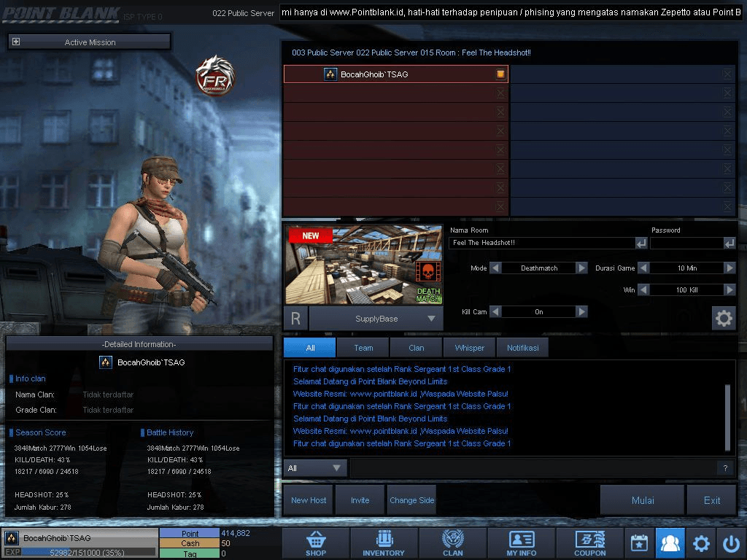Click the Password input field

687,243
